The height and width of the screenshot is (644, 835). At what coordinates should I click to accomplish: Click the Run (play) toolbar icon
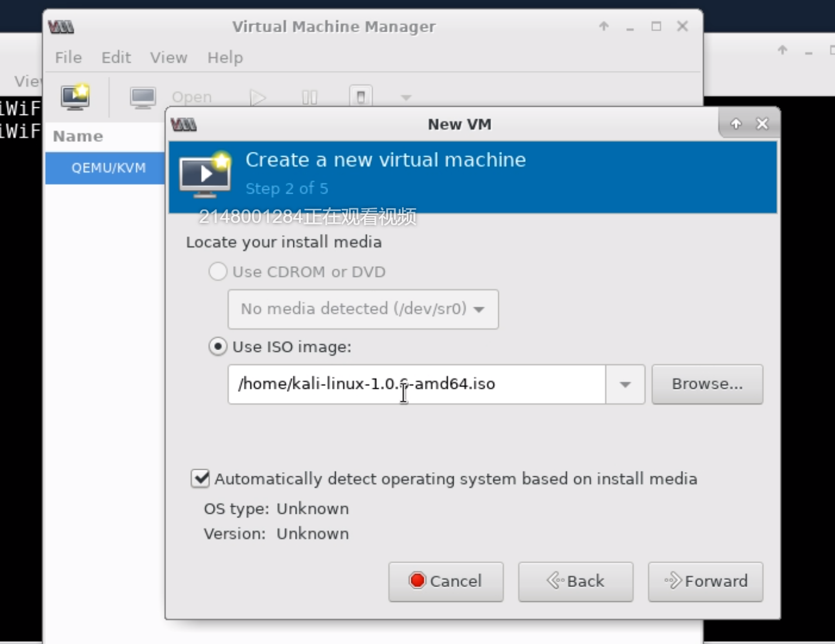[258, 97]
